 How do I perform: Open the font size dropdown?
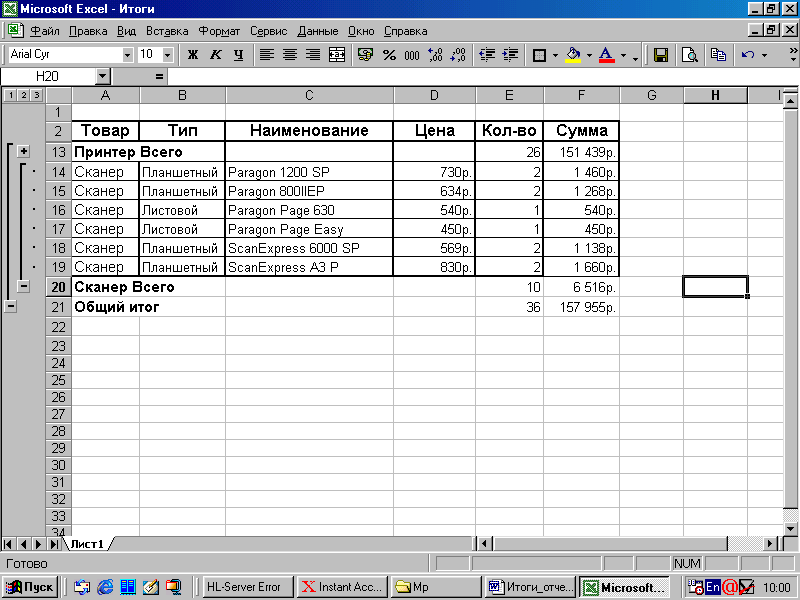coord(167,55)
